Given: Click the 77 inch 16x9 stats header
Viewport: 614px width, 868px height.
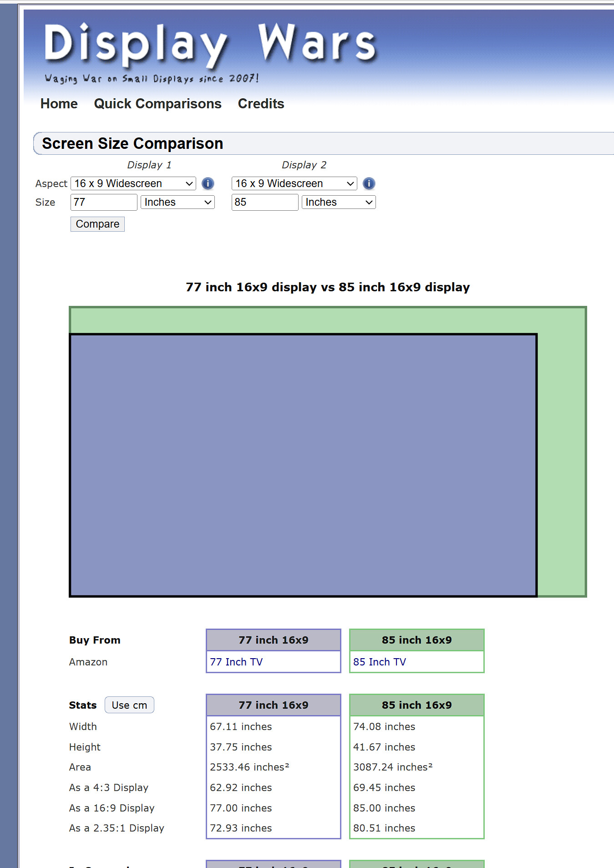Looking at the screenshot, I should point(274,705).
